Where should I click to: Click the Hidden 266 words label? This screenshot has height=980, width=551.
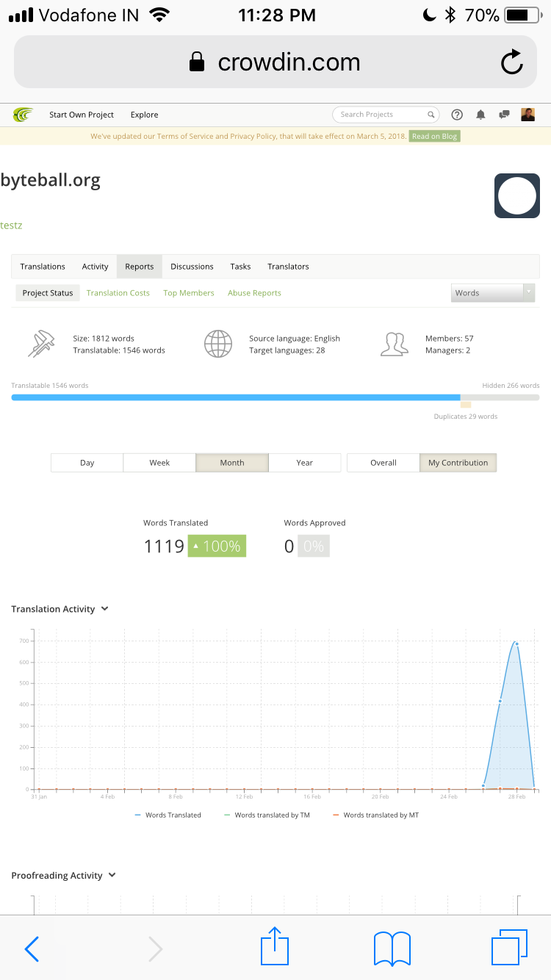pos(511,386)
